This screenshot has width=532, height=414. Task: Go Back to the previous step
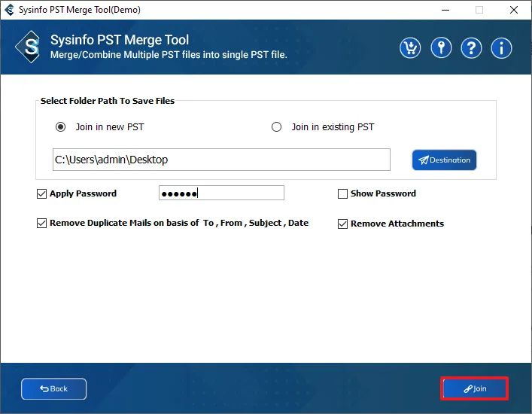point(53,388)
